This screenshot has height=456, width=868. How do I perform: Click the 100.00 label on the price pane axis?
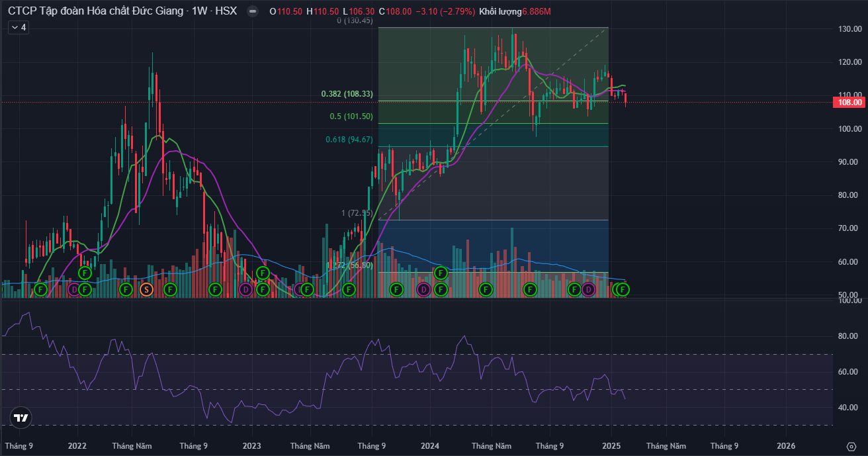tap(849, 128)
